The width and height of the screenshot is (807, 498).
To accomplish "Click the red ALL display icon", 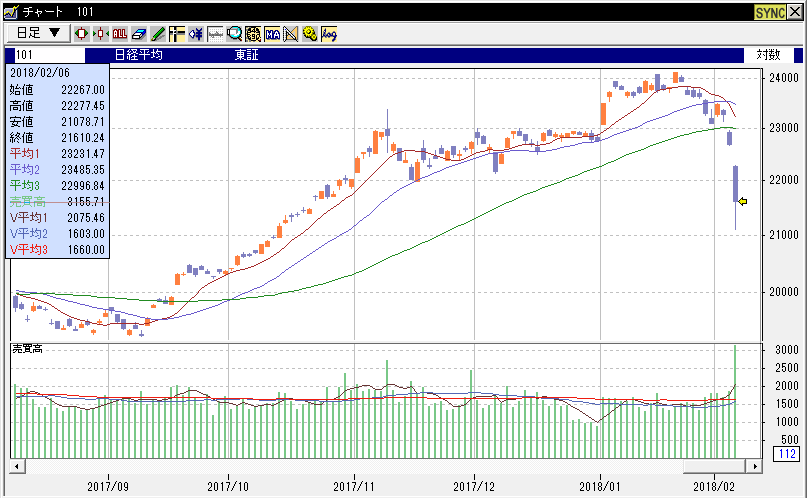I will click(x=120, y=33).
